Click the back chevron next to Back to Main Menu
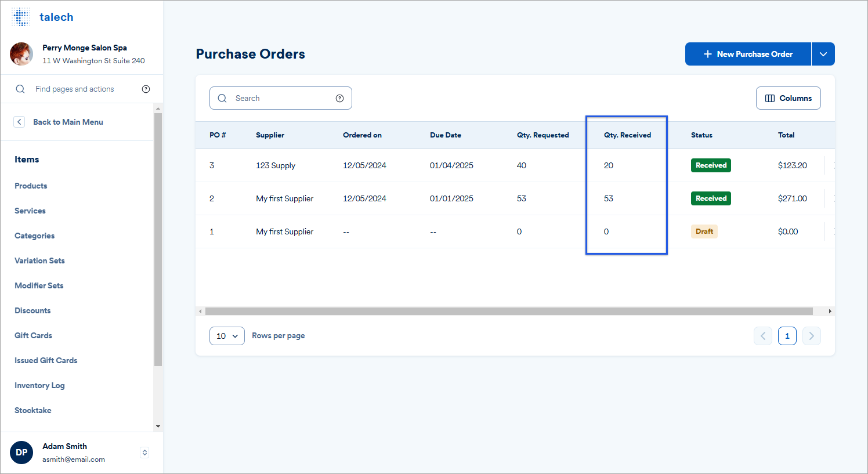 tap(19, 122)
